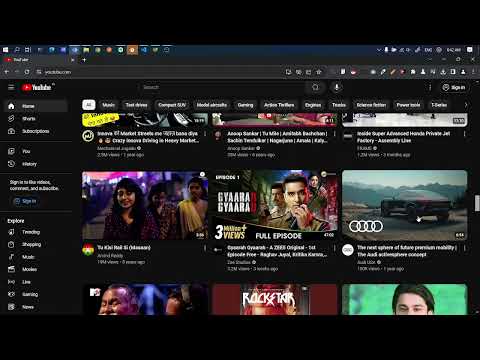The height and width of the screenshot is (360, 480).
Task: Open Gyaarah Gyaarah ZEE5 Original video title
Action: point(277,251)
